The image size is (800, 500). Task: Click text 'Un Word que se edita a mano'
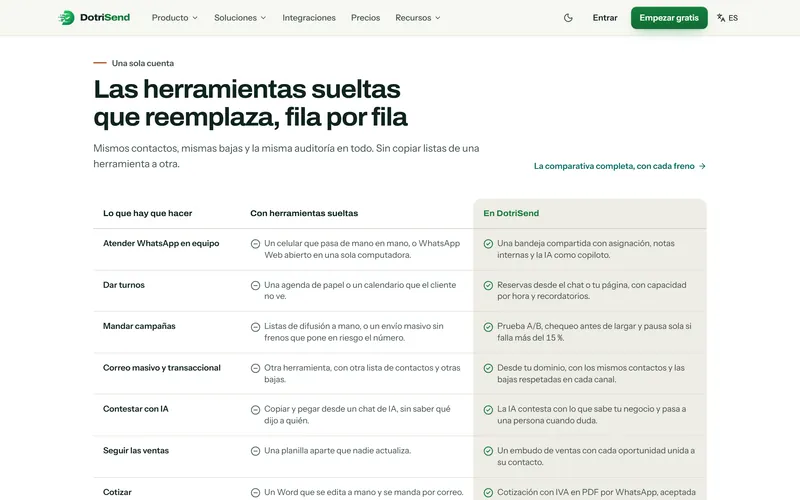click(x=364, y=492)
